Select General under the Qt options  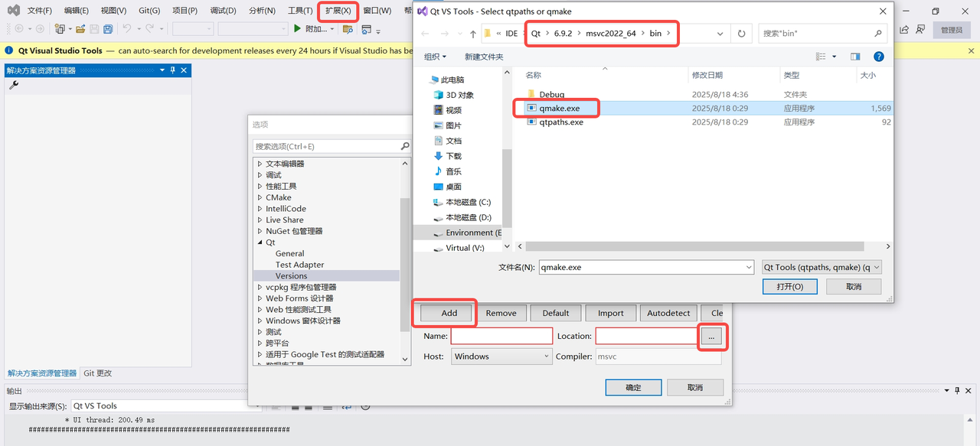[289, 253]
